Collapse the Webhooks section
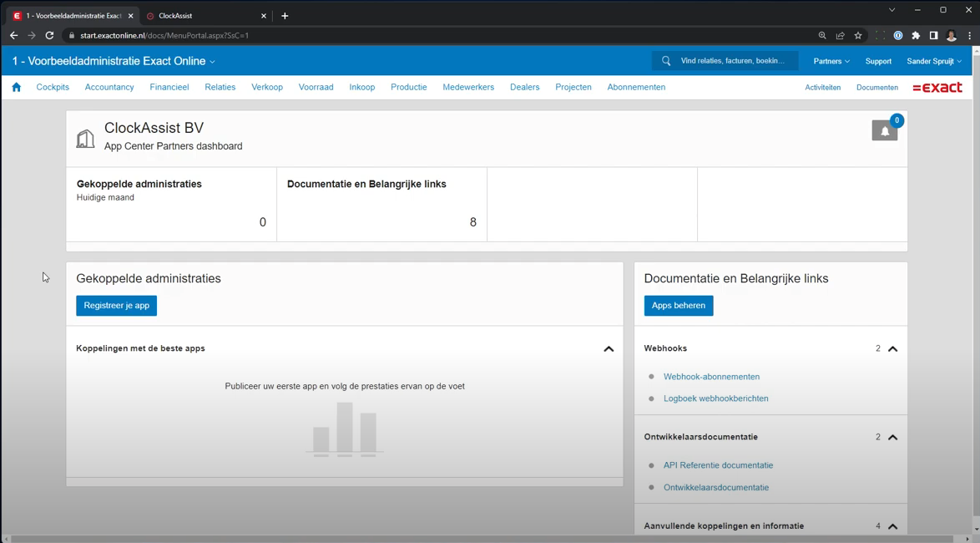The height and width of the screenshot is (543, 980). pos(892,349)
